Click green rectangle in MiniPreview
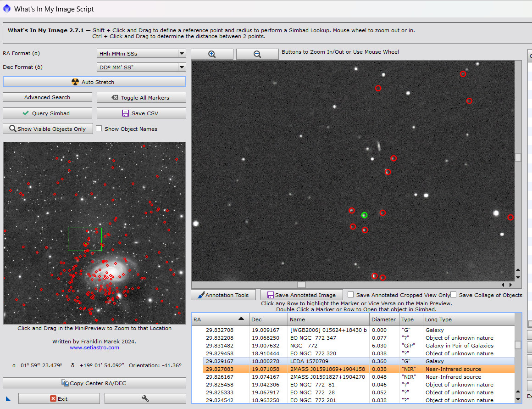This screenshot has width=532, height=409. [x=85, y=239]
